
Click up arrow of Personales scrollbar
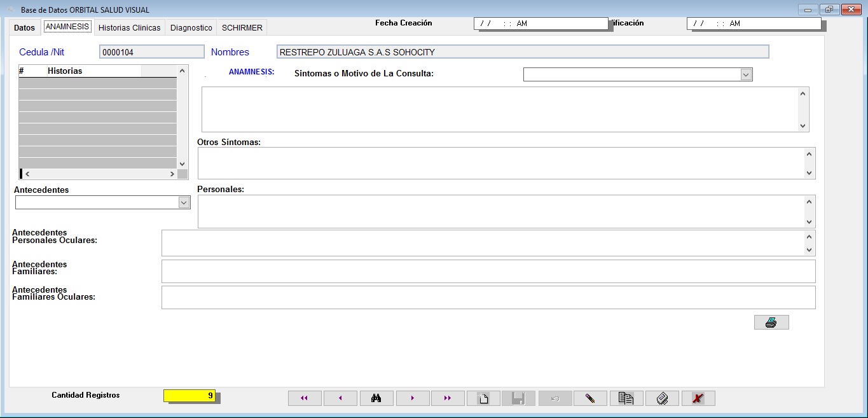click(809, 202)
